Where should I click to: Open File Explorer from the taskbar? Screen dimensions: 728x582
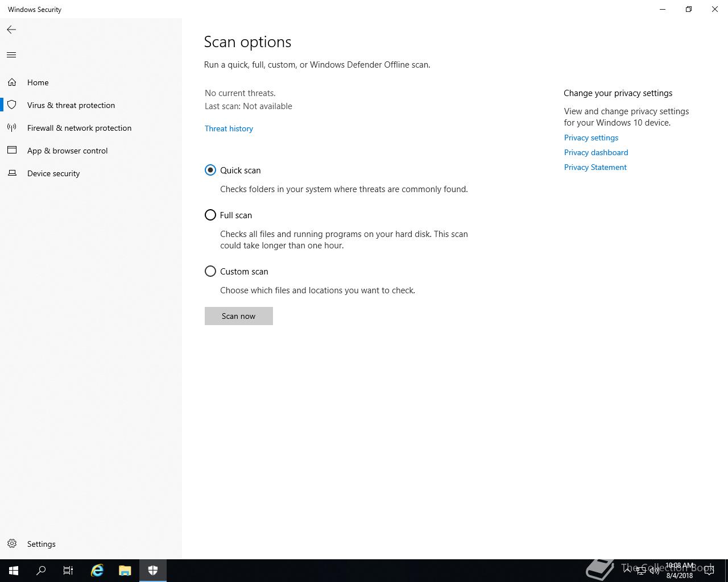tap(125, 571)
